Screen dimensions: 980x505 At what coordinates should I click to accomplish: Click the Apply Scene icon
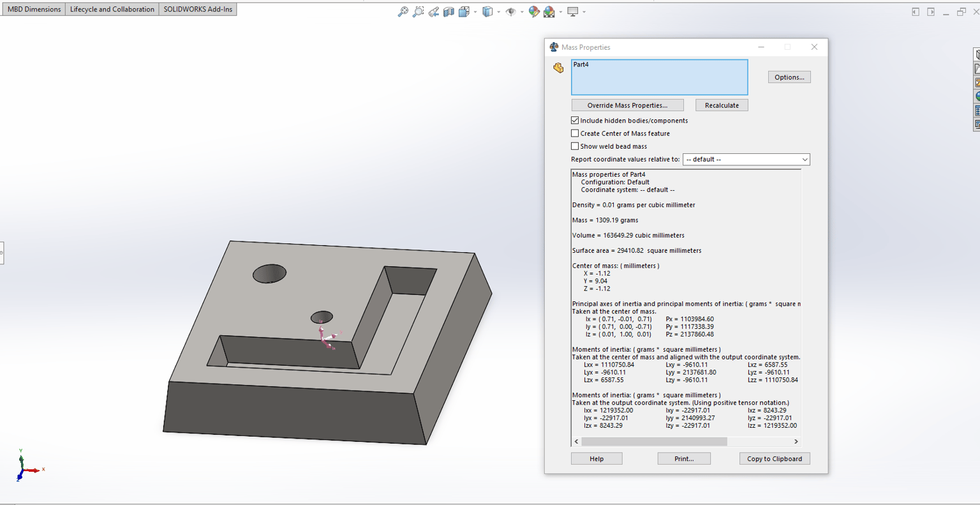click(549, 11)
